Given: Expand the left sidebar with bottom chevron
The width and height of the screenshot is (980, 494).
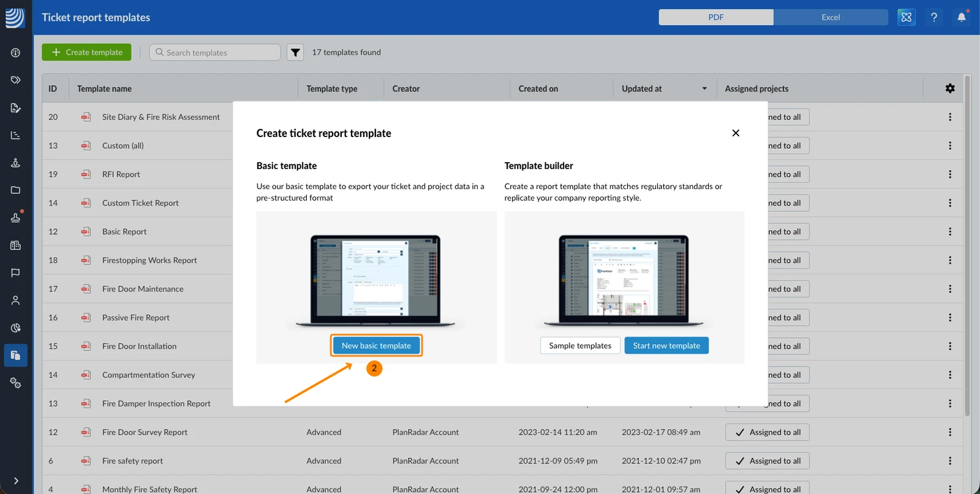Looking at the screenshot, I should tap(16, 481).
